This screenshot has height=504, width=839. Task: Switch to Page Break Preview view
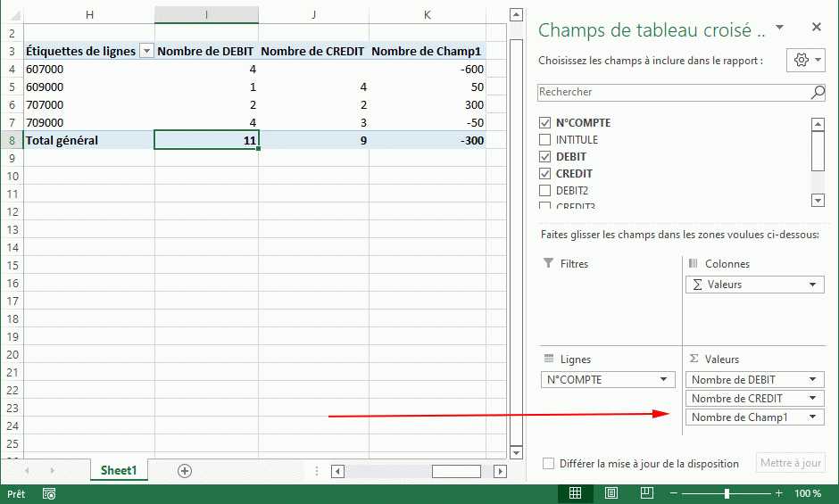(646, 493)
